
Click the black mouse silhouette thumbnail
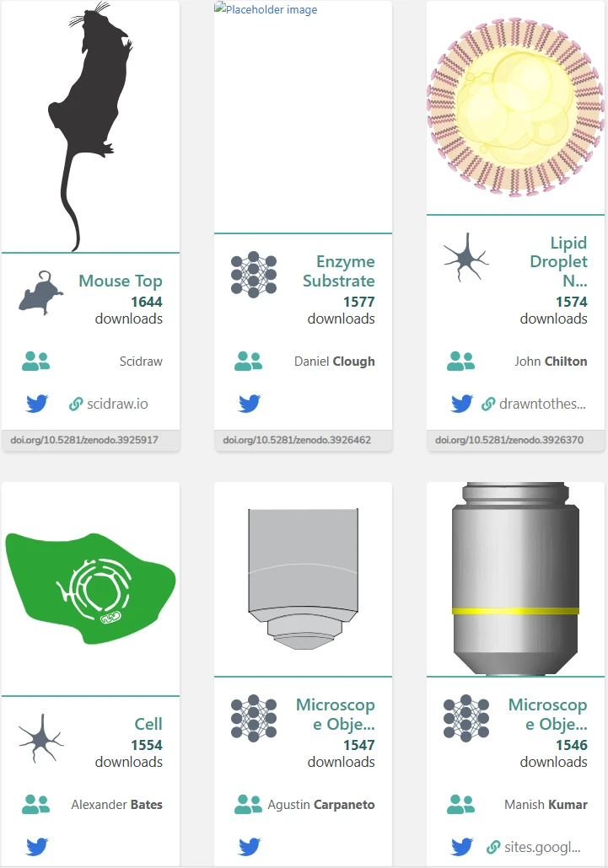91,126
